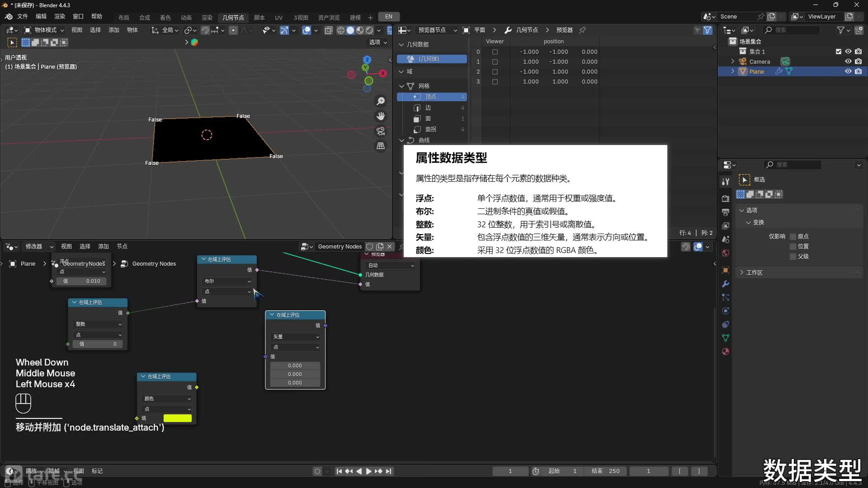Open the 矢量 data type dropdown
The width and height of the screenshot is (868, 488).
[295, 337]
